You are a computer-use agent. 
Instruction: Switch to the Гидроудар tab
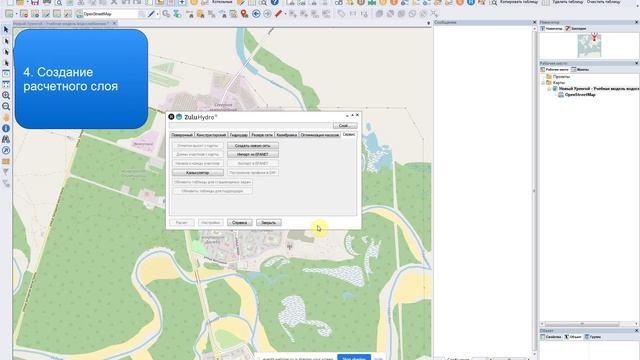pos(239,135)
